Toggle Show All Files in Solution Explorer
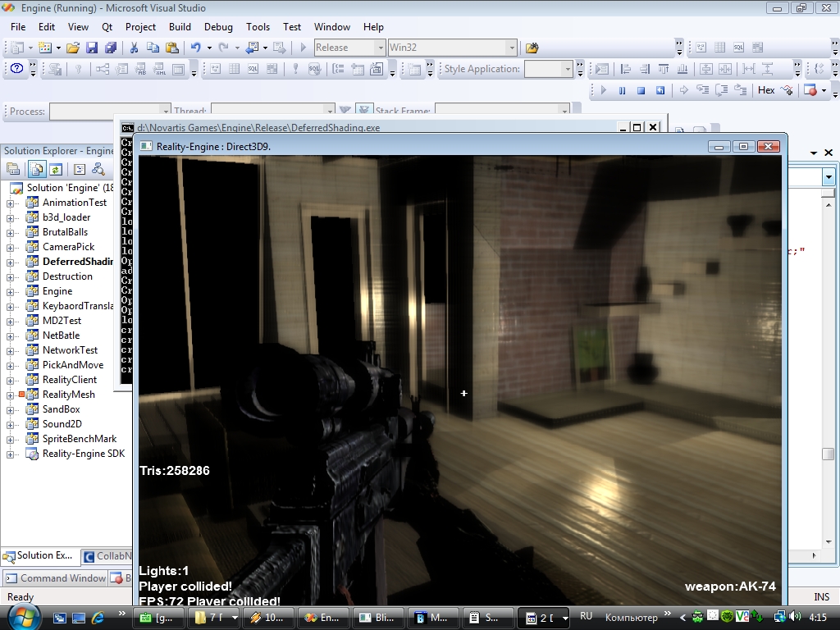The height and width of the screenshot is (630, 840). [36, 169]
